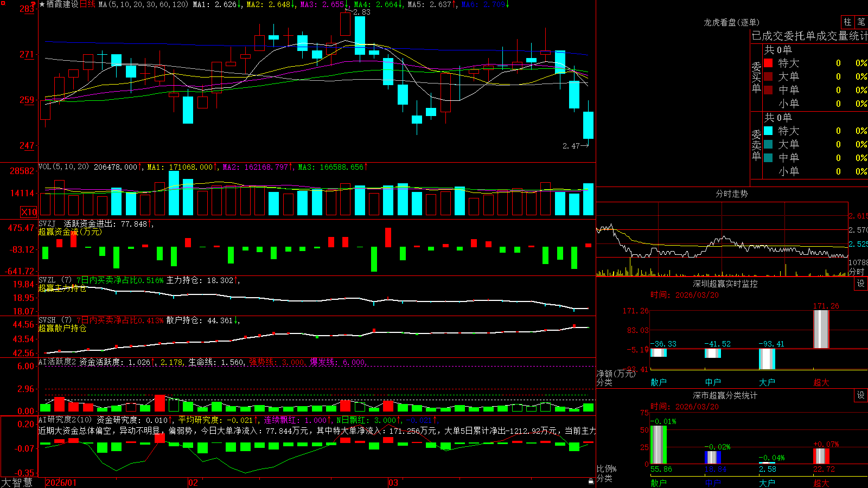
Task: Click the 龙虎看盘(逐单) panel title
Action: point(731,22)
